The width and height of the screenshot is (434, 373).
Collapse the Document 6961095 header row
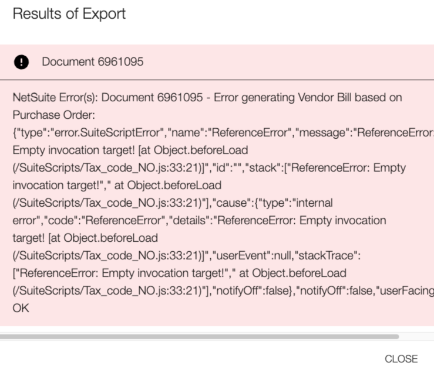[x=217, y=62]
